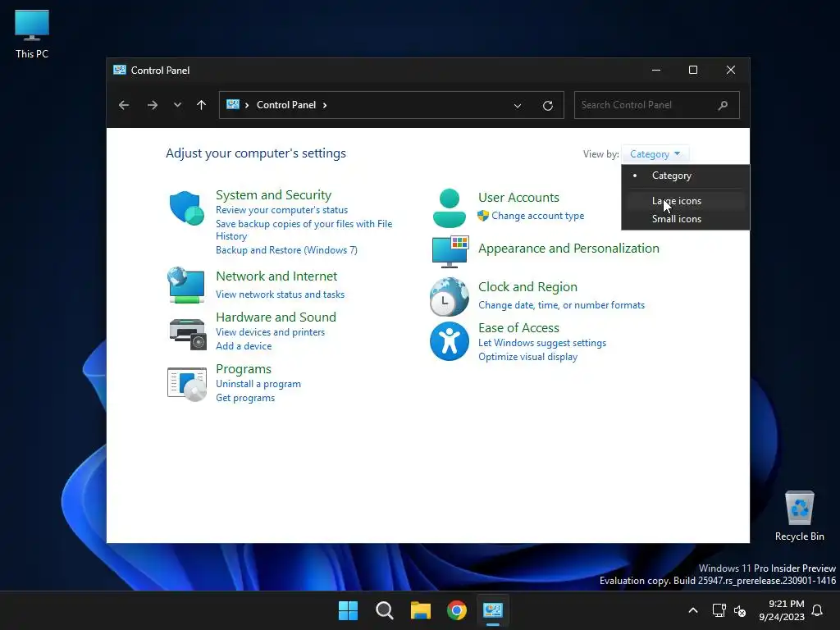Open the Ease of Access icon
The image size is (840, 630).
pos(449,341)
